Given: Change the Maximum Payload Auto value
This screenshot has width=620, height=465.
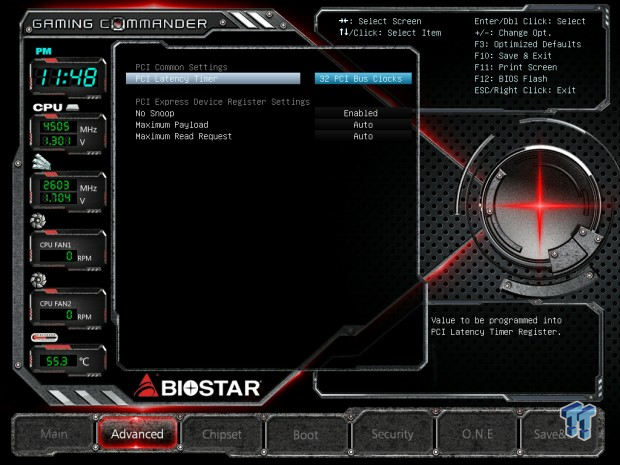Looking at the screenshot, I should 363,125.
